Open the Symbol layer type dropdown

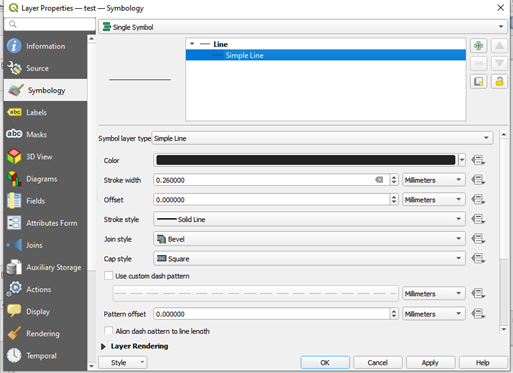(322, 138)
